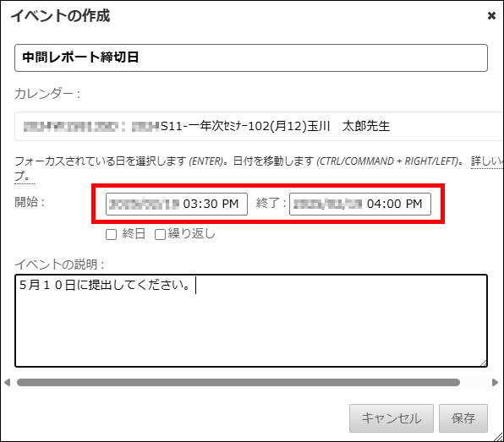Click the event title field 中間レポート締切日

click(251, 57)
